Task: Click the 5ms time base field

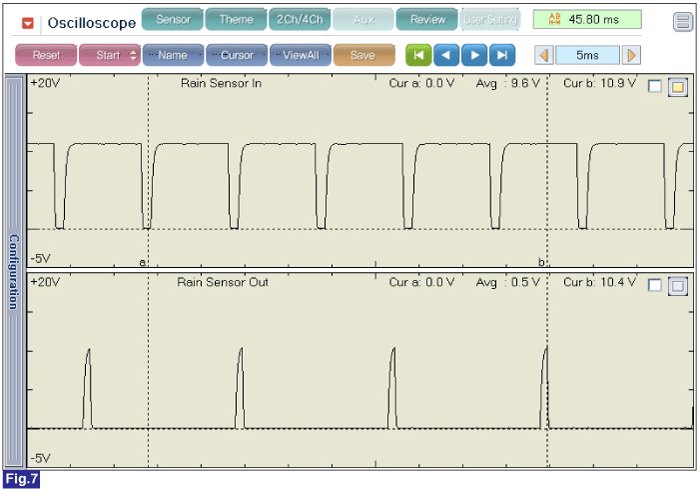Action: [587, 55]
